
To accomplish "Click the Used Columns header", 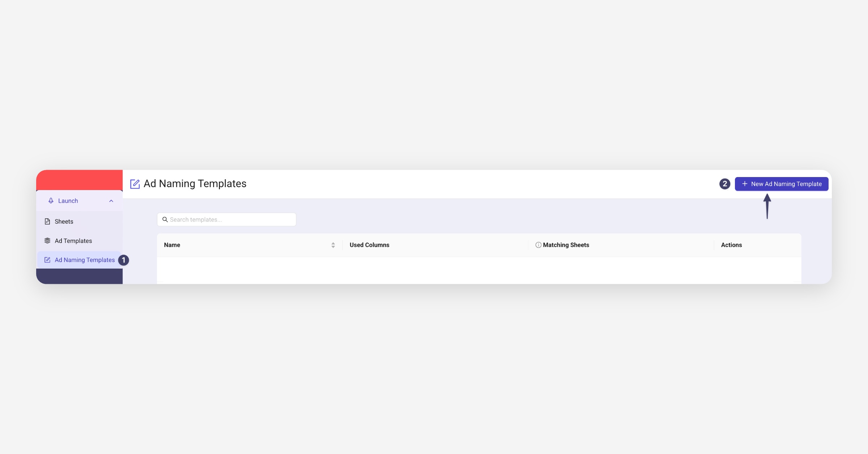I will [435, 245].
